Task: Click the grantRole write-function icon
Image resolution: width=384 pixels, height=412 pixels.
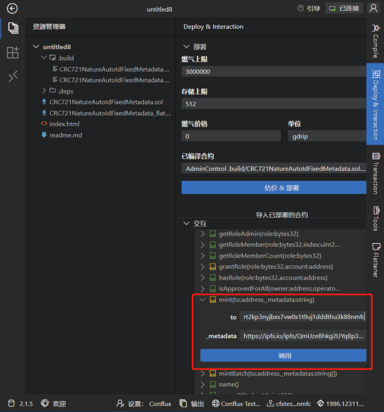Action: point(212,267)
